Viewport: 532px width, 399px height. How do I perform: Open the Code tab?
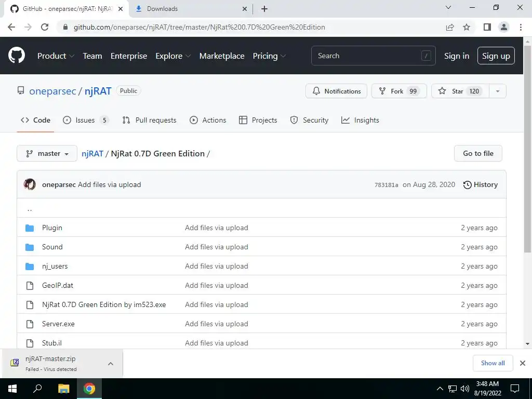point(35,120)
